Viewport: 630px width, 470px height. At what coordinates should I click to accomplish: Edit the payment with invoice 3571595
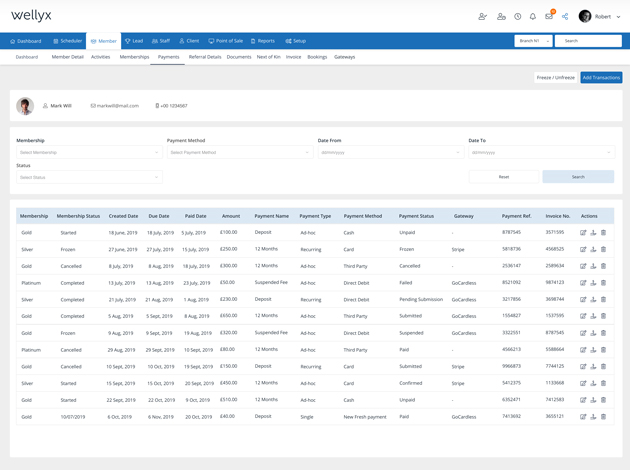tap(583, 233)
